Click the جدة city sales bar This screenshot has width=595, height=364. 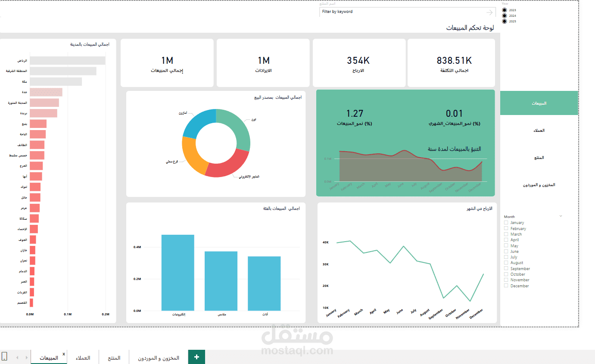[x=46, y=92]
